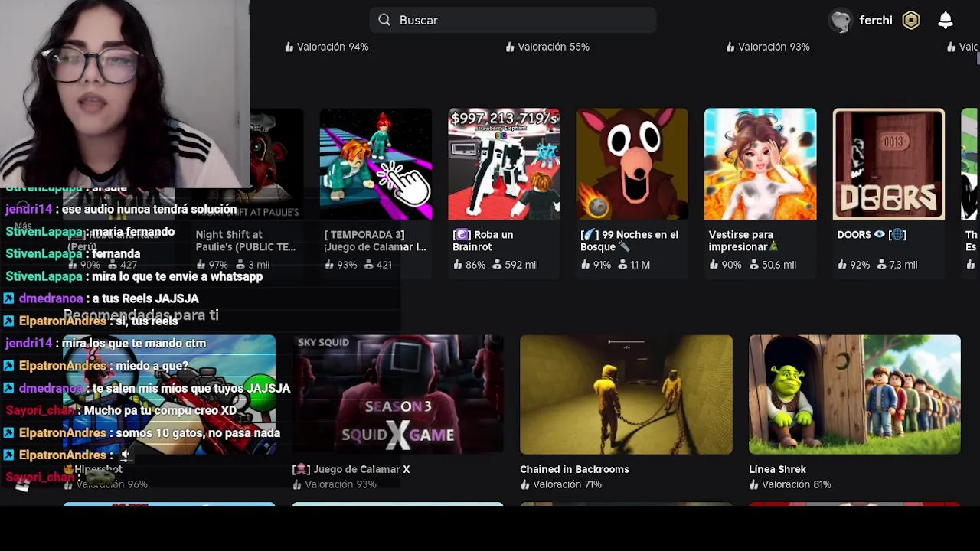Screen dimensions: 980x551
Task: Open the ferchi profile avatar
Action: click(841, 21)
